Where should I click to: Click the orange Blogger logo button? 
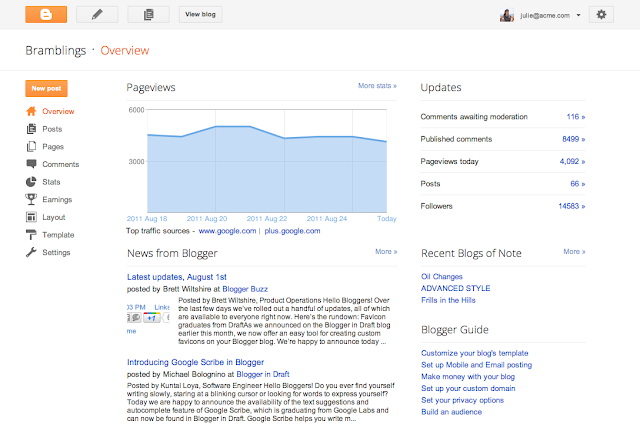(x=47, y=15)
